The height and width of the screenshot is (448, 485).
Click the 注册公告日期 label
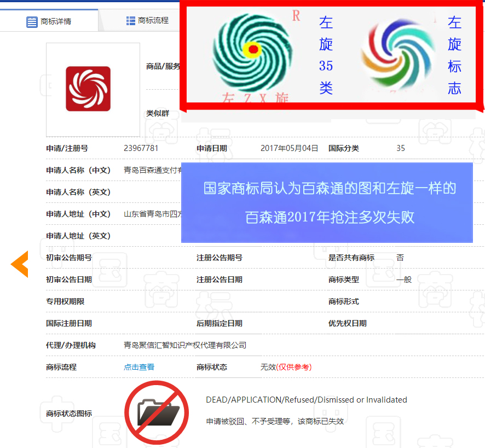pos(220,280)
